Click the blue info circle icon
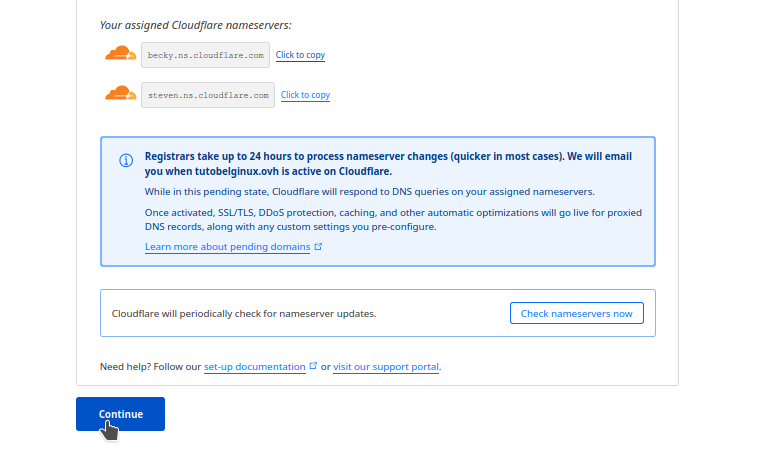 pos(126,160)
